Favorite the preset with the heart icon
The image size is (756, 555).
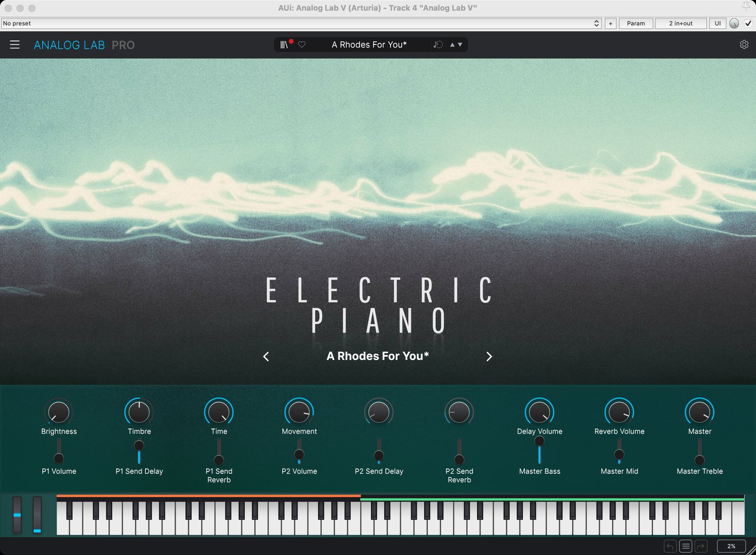click(x=302, y=45)
